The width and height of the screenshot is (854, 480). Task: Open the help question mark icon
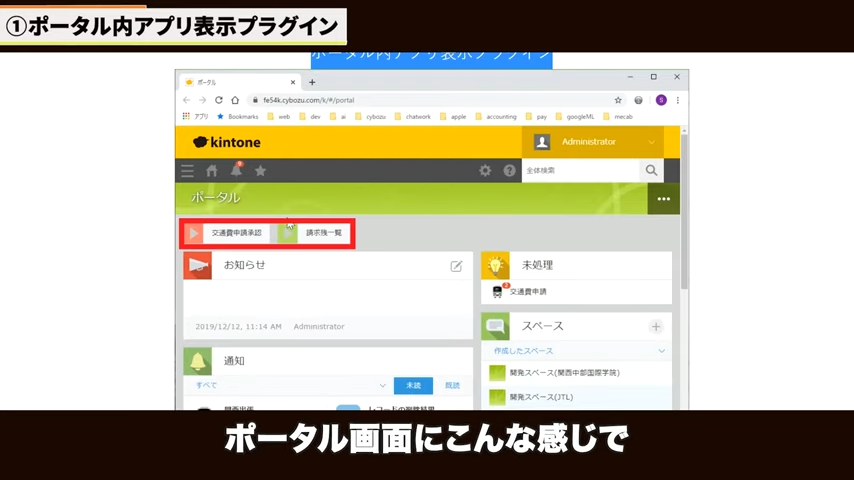(509, 171)
